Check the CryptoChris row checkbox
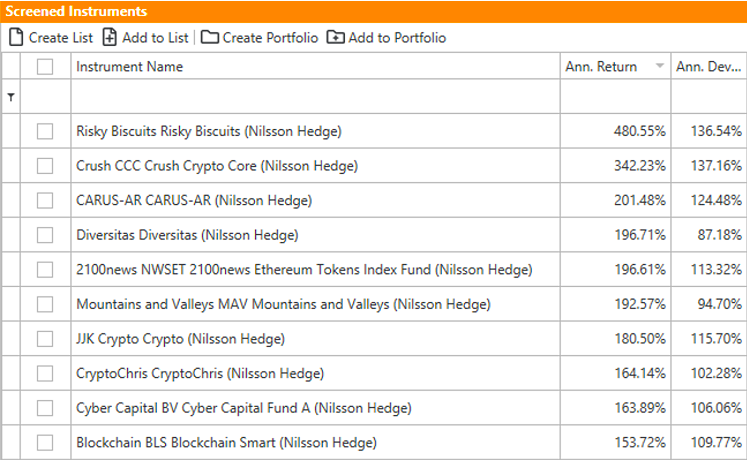Image resolution: width=747 pixels, height=461 pixels. point(45,374)
